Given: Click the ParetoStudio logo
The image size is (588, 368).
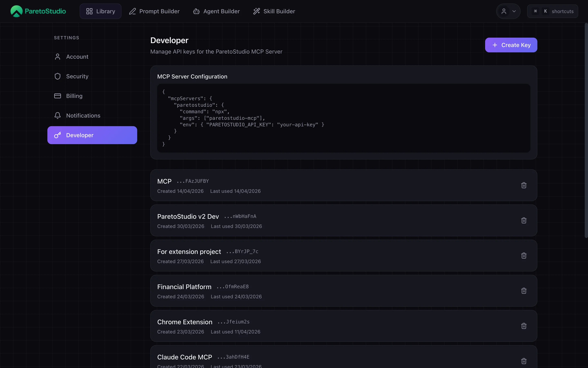Looking at the screenshot, I should coord(38,11).
